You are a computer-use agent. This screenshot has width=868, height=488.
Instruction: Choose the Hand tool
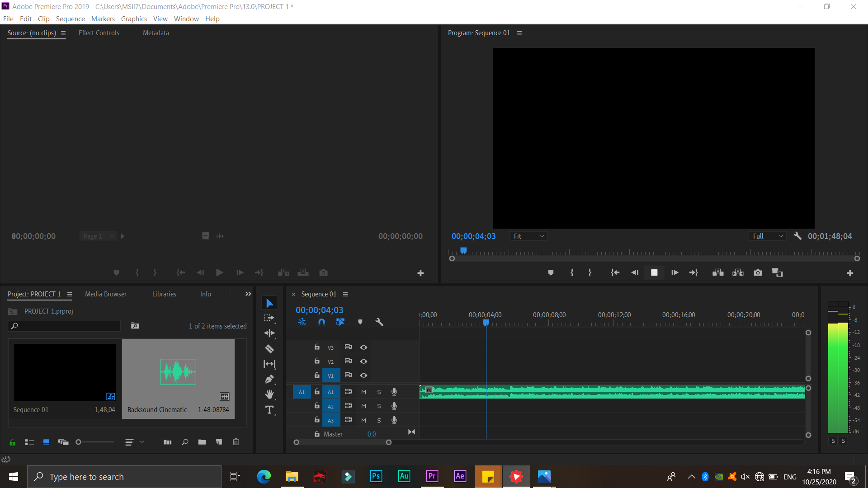coord(269,394)
